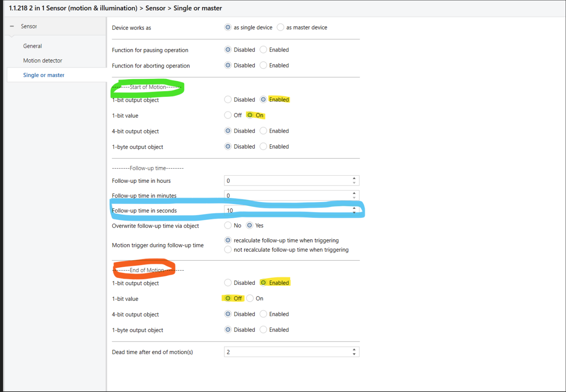The width and height of the screenshot is (566, 392).
Task: Set Start of Motion 1-bit value to Off
Action: (228, 115)
